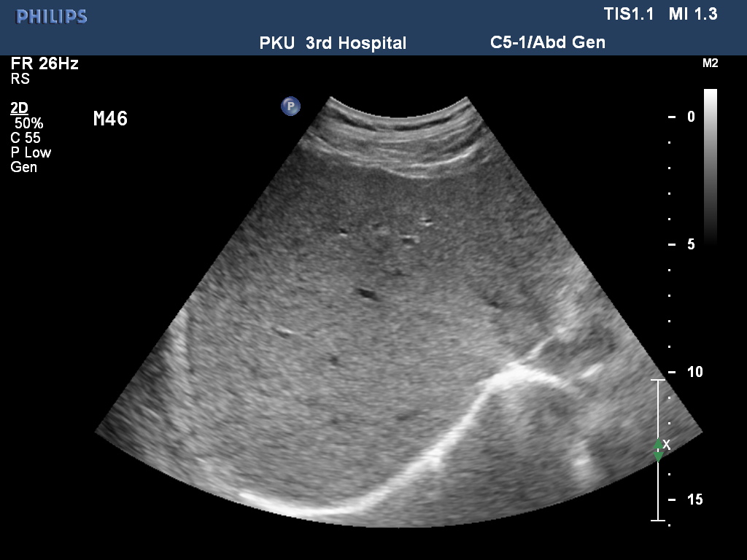Click the TIS1.1 thermal index readout
This screenshot has width=747, height=560.
point(630,15)
